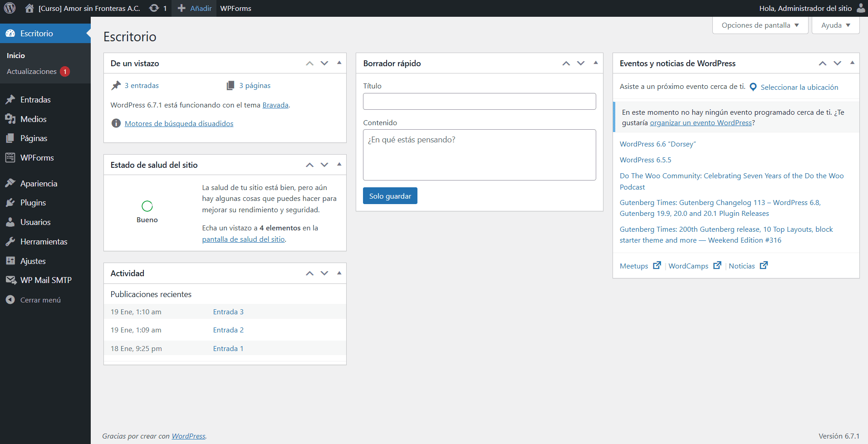
Task: Open the site home icon link
Action: click(x=29, y=8)
